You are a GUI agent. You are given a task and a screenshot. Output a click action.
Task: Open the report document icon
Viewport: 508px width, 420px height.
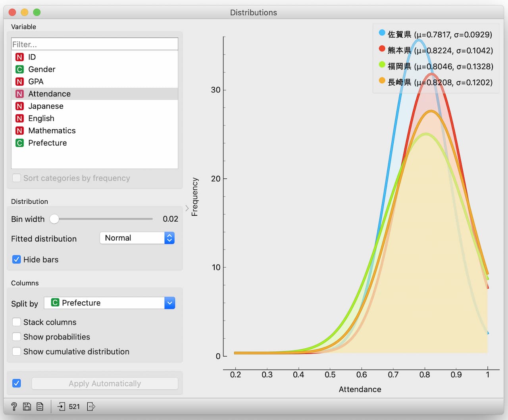coord(40,407)
